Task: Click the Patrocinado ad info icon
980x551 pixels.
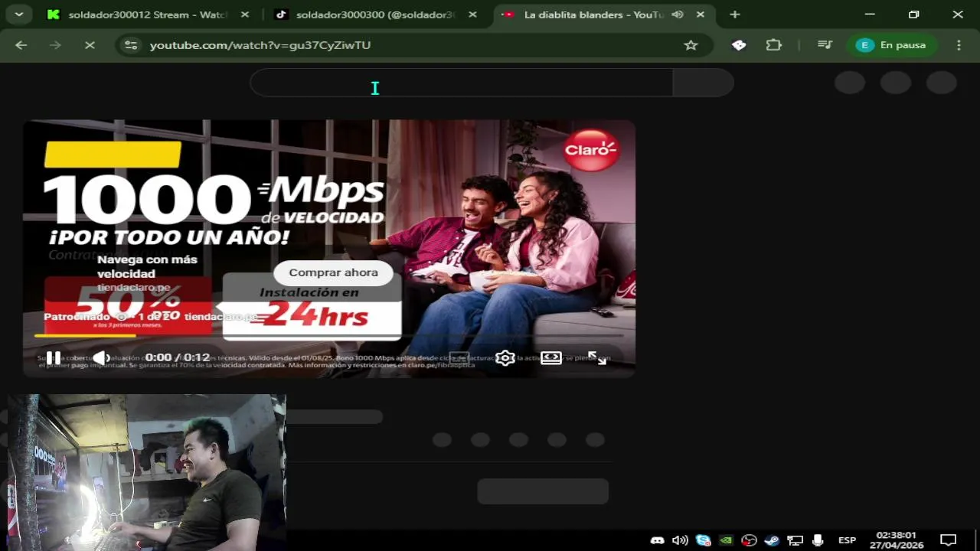Action: 121,317
